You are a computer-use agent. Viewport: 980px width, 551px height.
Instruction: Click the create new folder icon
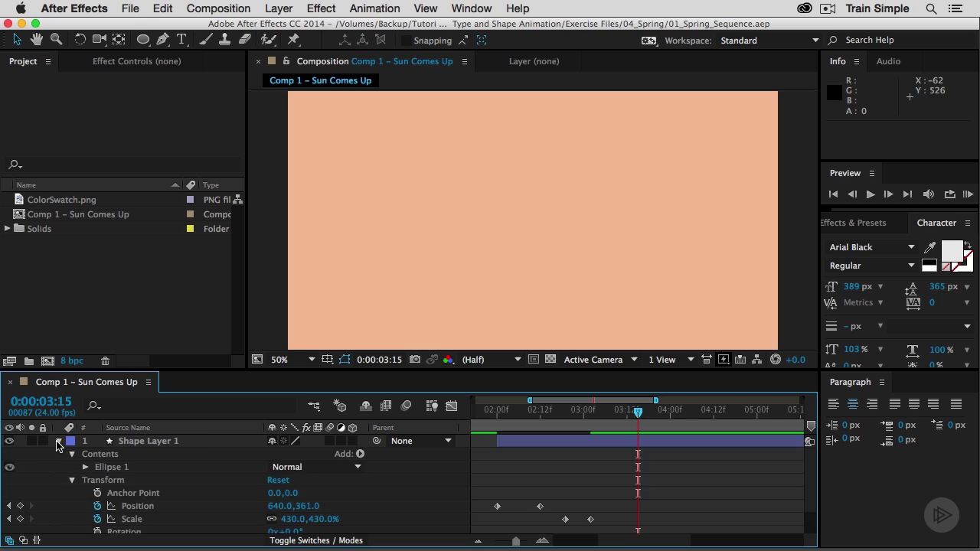click(x=28, y=360)
